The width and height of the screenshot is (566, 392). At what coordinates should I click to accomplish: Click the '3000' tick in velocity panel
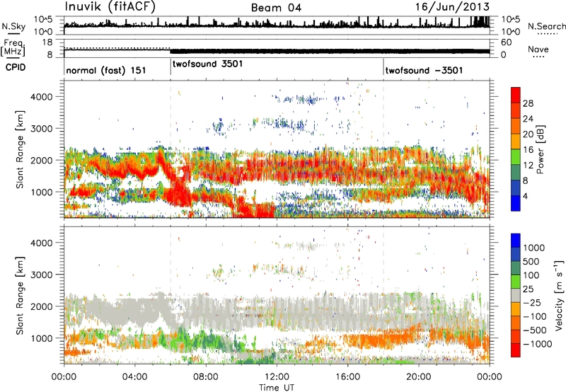pyautogui.click(x=42, y=275)
